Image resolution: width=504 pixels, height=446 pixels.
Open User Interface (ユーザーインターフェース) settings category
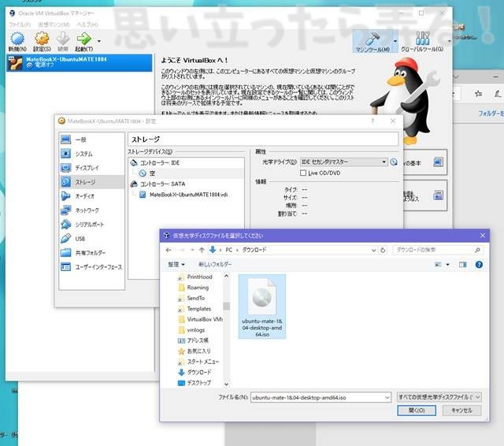point(91,267)
